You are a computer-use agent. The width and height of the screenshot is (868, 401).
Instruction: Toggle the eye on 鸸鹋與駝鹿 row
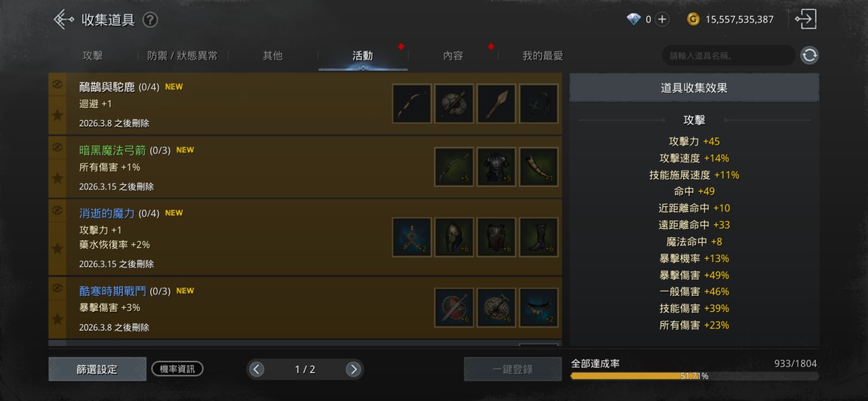(57, 84)
